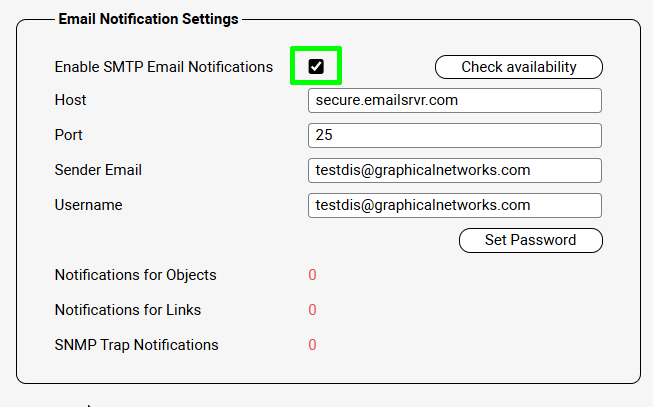This screenshot has height=407, width=653.
Task: Click the SNMP Trap Notifications label
Action: click(x=136, y=345)
